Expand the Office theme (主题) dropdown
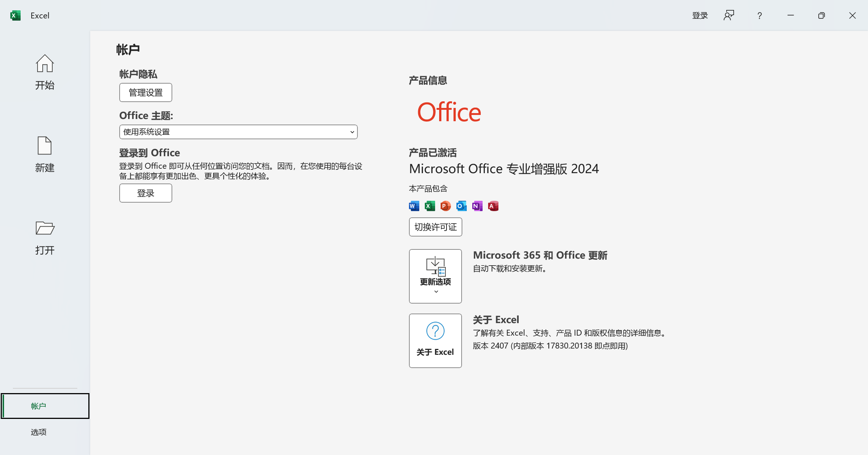The image size is (868, 455). tap(238, 132)
